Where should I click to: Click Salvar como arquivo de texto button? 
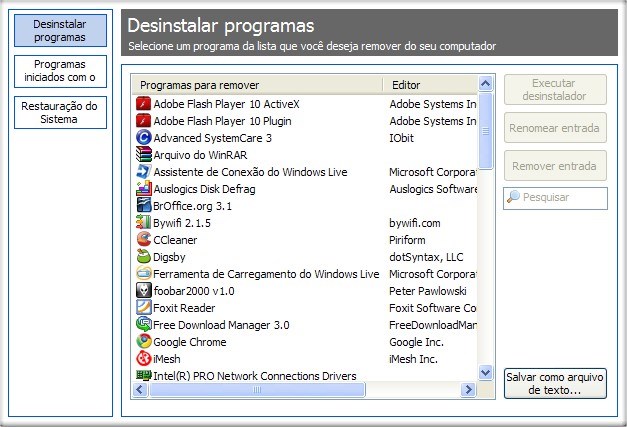[555, 383]
